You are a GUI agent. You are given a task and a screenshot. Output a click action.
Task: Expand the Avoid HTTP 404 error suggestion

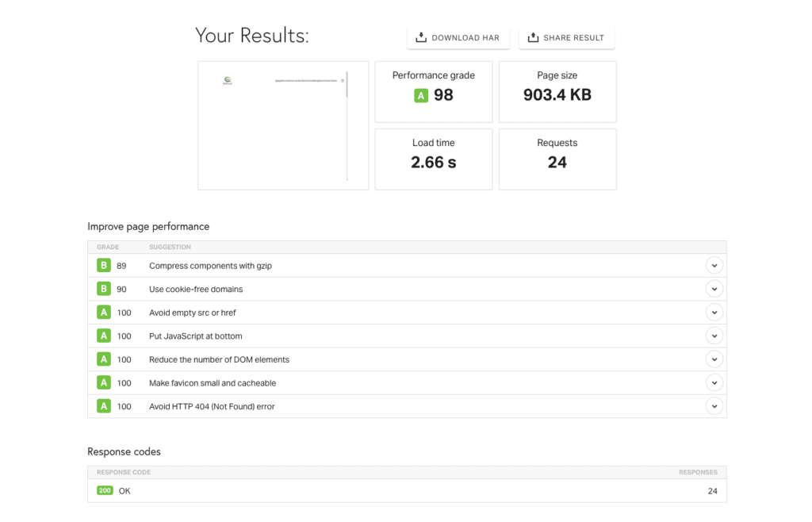(714, 405)
